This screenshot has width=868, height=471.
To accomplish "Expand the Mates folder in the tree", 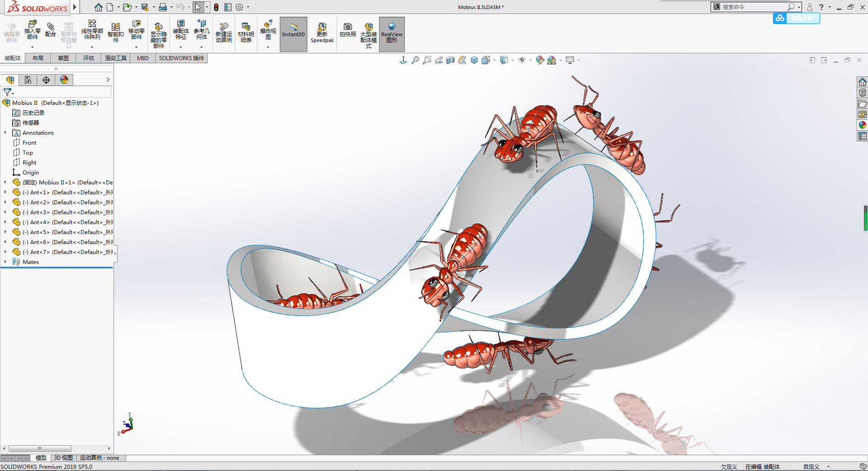I will click(5, 262).
